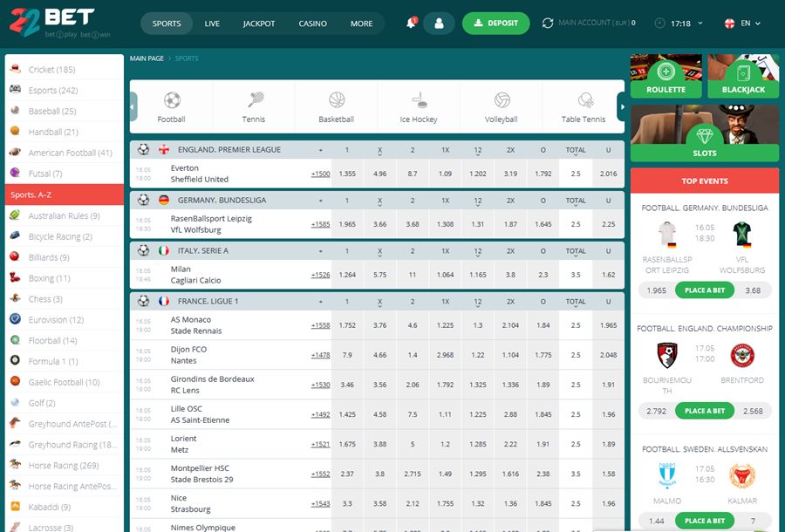Switch to the Live tab
The image size is (785, 532).
[x=212, y=24]
